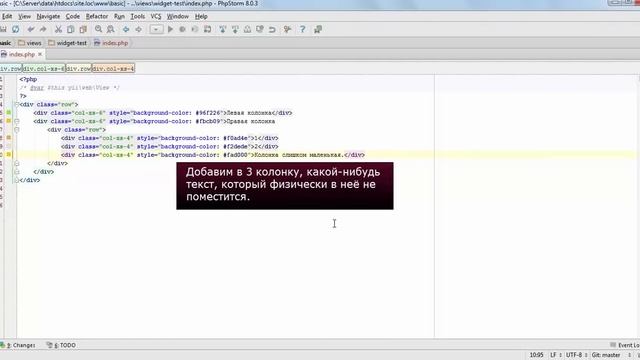This screenshot has width=640, height=360.
Task: Click the Debug bug icon
Action: [x=182, y=29]
